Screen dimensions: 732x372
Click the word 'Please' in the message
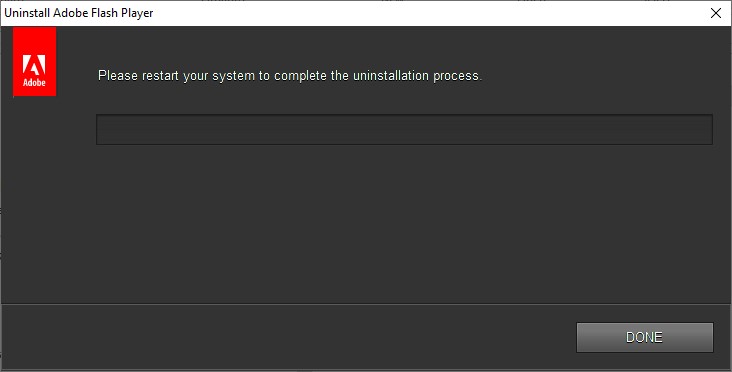[x=118, y=75]
